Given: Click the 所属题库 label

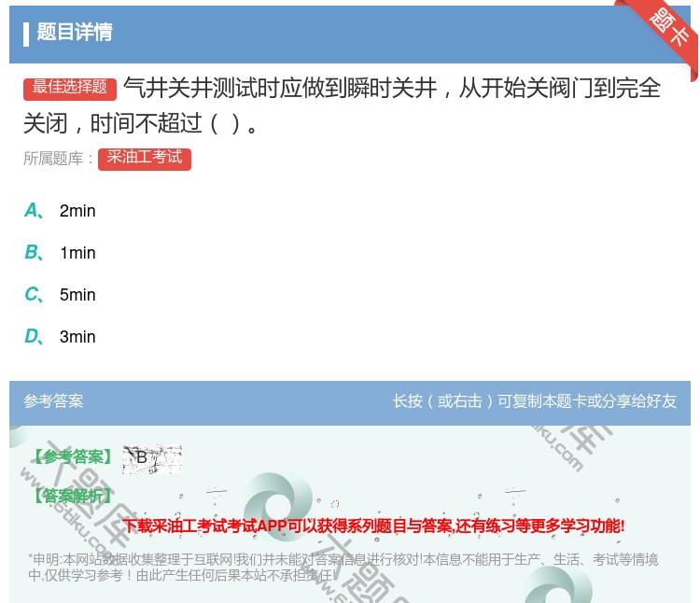Looking at the screenshot, I should click(x=58, y=159).
